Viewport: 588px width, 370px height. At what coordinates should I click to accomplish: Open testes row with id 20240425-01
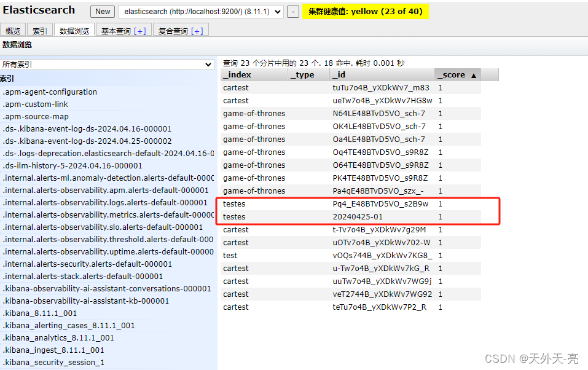click(x=351, y=217)
